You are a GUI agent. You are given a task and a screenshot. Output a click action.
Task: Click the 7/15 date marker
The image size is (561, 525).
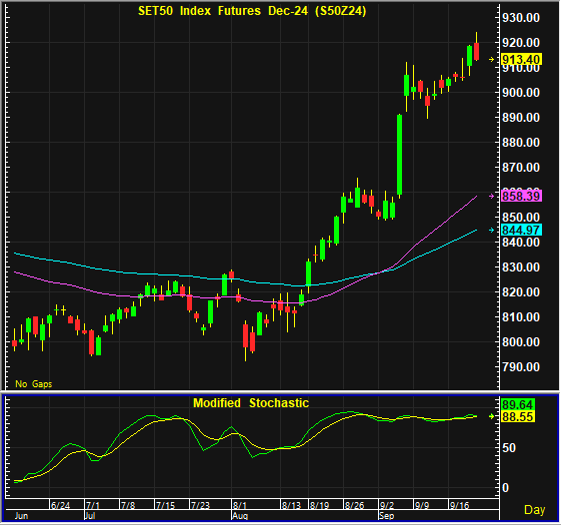[x=166, y=505]
